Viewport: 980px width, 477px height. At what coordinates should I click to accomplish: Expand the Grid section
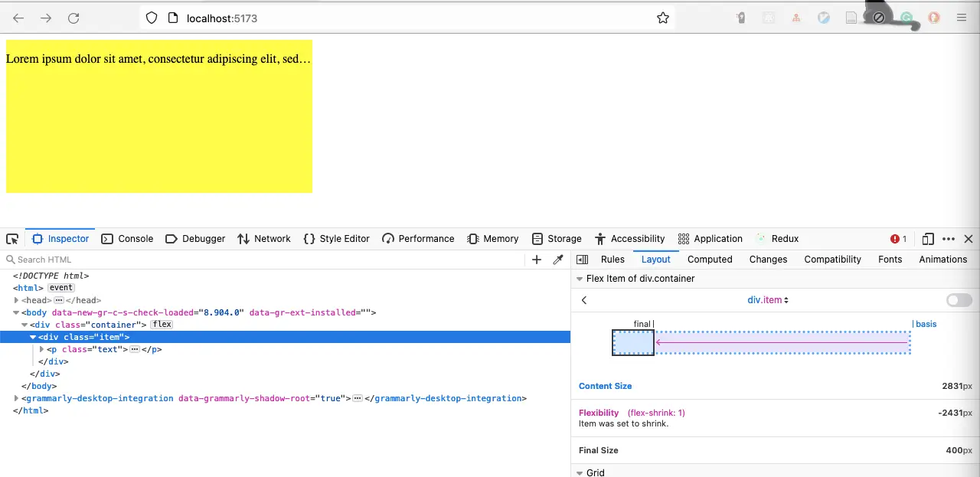coord(580,472)
